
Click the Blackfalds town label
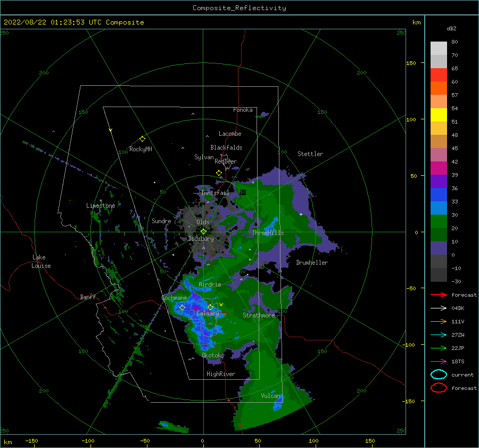coord(226,148)
